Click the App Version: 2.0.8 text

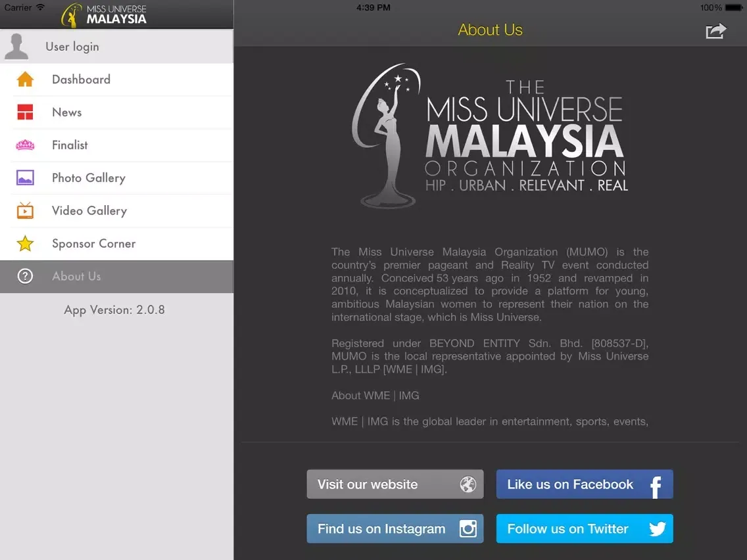tap(114, 310)
